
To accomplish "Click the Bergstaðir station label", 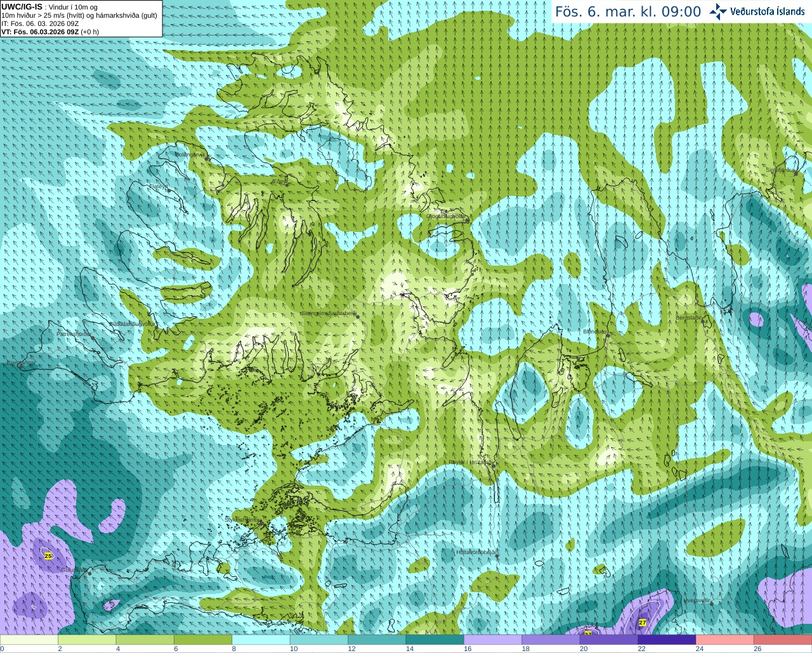I will (x=689, y=317).
